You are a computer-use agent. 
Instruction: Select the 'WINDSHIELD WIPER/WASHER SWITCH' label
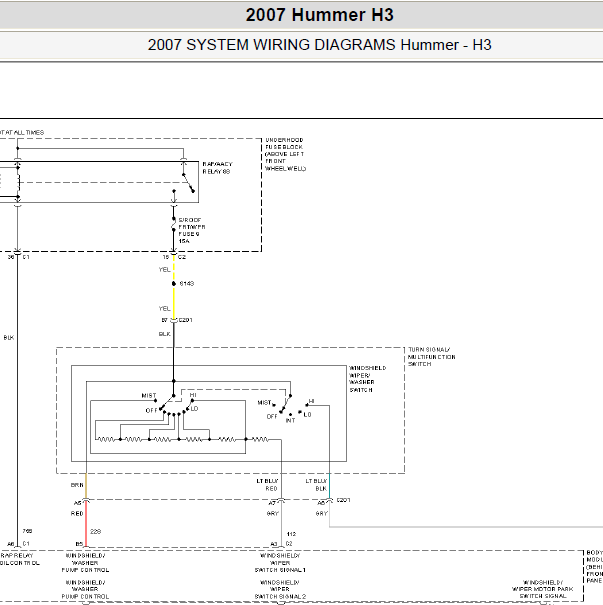(367, 379)
